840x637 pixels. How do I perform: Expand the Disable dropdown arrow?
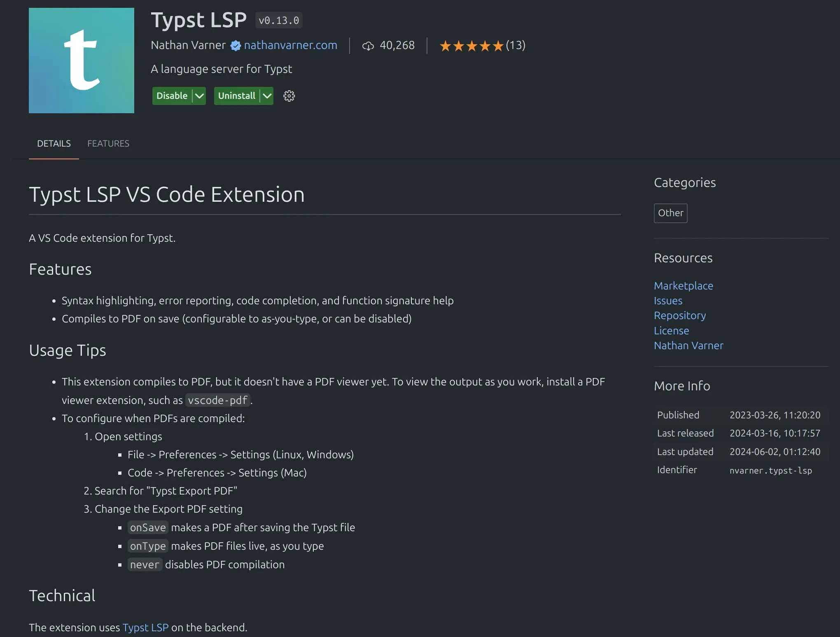coord(199,96)
